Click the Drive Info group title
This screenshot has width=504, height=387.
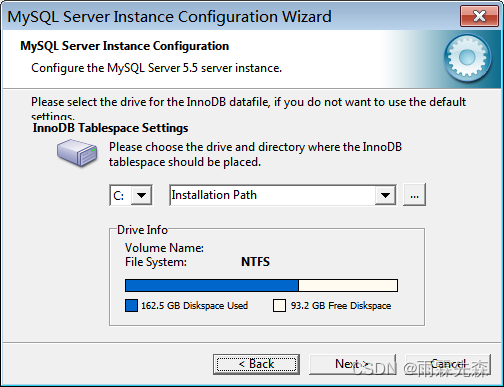(142, 230)
